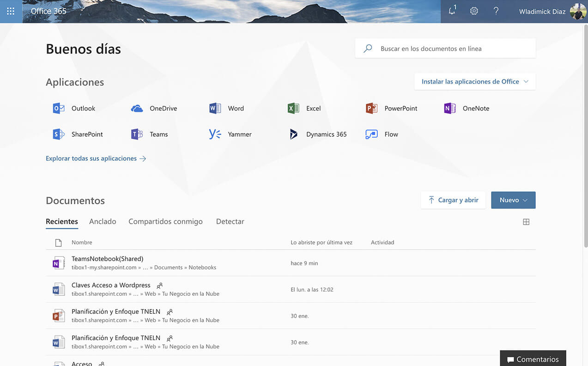Viewport: 588px width, 366px height.
Task: Switch to the Anclado tab
Action: pyautogui.click(x=103, y=221)
